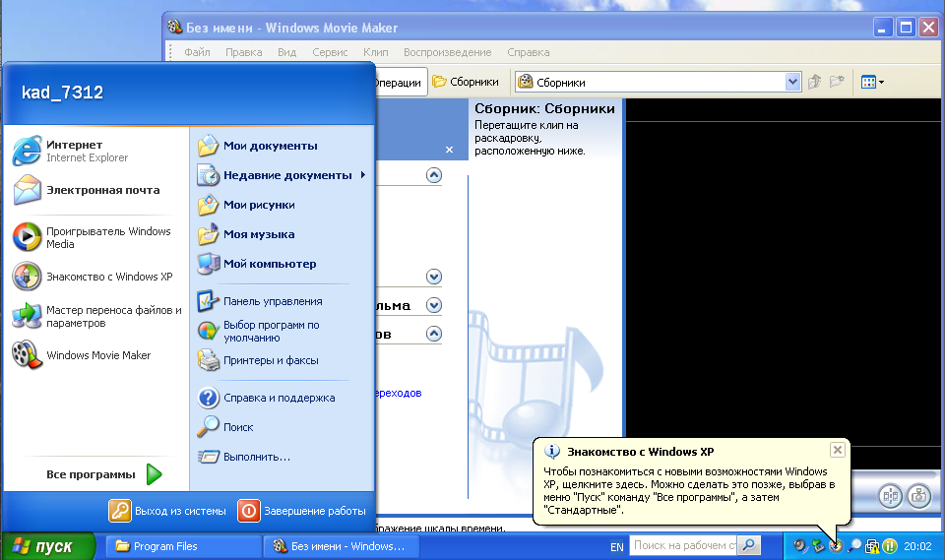Collapse the top task pane section chevron
The height and width of the screenshot is (560, 945).
pyautogui.click(x=434, y=175)
